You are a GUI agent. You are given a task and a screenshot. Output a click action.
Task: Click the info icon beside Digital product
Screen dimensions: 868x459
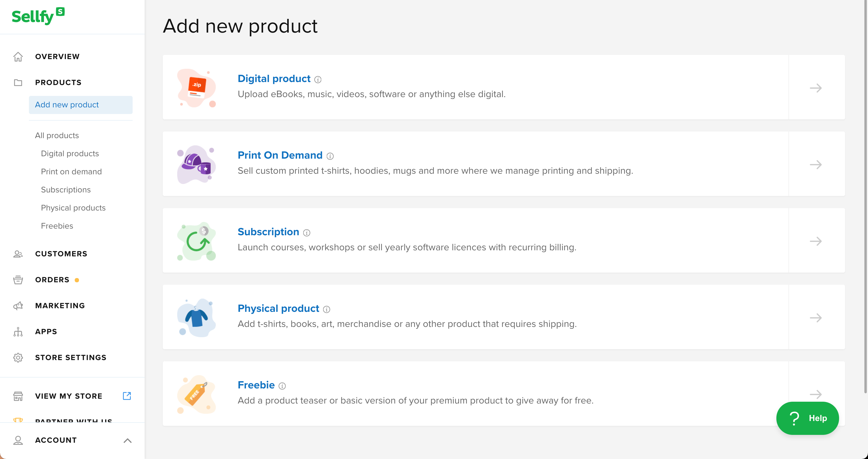click(318, 80)
